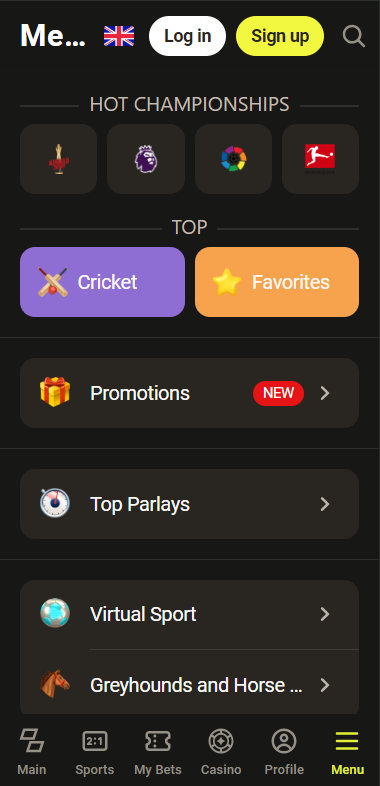The height and width of the screenshot is (786, 380).
Task: Open Sports scoreboard icon
Action: click(x=95, y=741)
